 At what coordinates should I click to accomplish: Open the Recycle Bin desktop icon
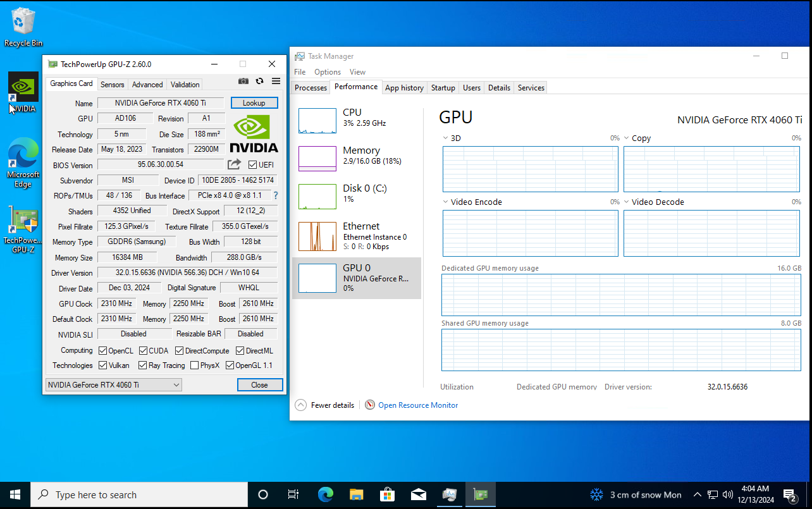tap(23, 27)
